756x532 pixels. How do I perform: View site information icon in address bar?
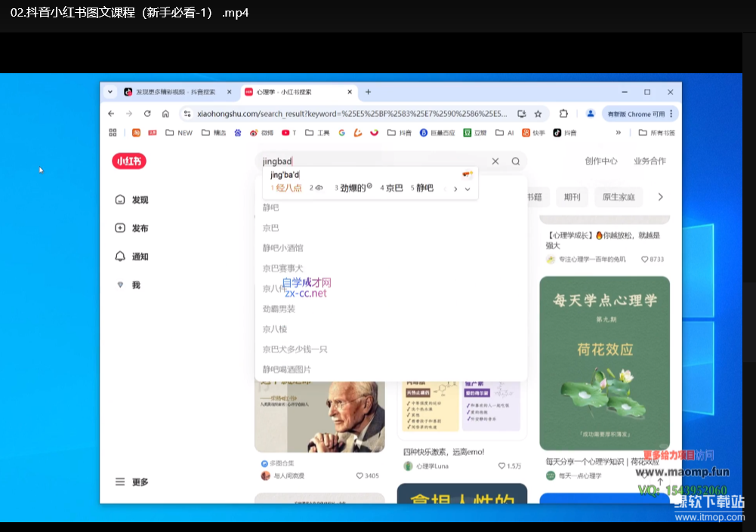point(187,114)
